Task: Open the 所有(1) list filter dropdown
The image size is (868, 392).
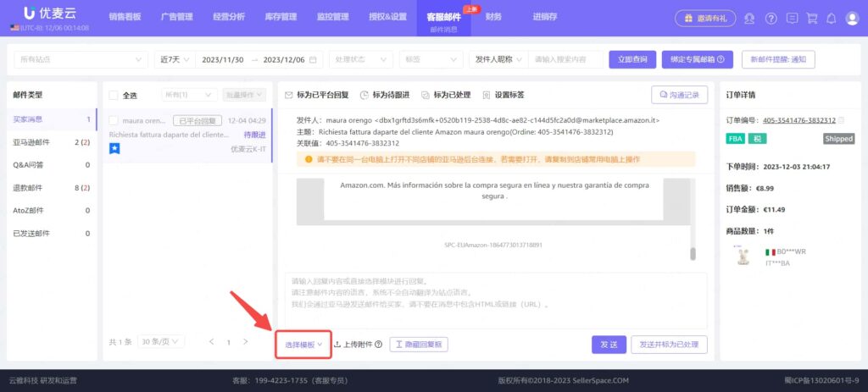Action: [189, 95]
